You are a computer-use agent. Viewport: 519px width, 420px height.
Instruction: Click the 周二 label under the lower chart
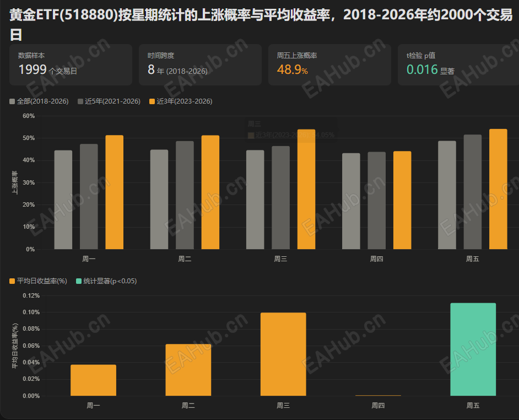[188, 406]
